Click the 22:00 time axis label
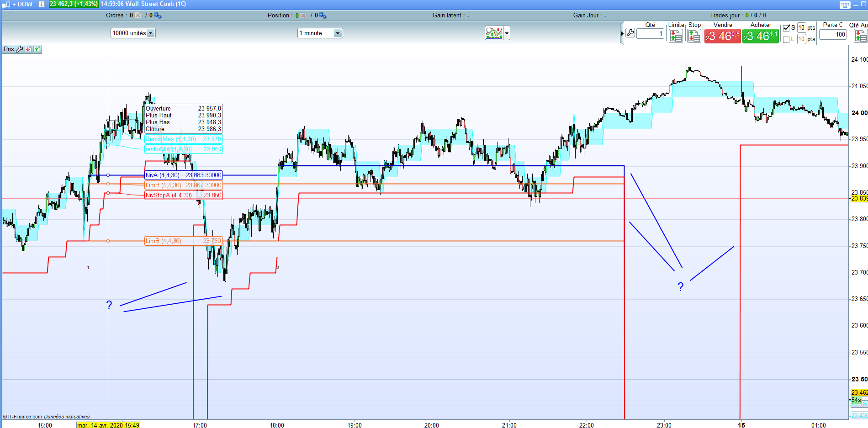This screenshot has width=868, height=428. point(587,425)
